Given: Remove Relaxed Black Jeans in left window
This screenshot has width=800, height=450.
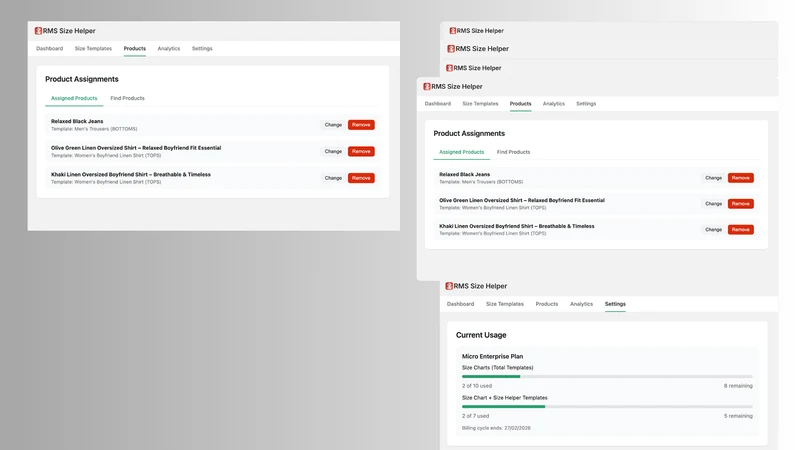Looking at the screenshot, I should point(361,125).
